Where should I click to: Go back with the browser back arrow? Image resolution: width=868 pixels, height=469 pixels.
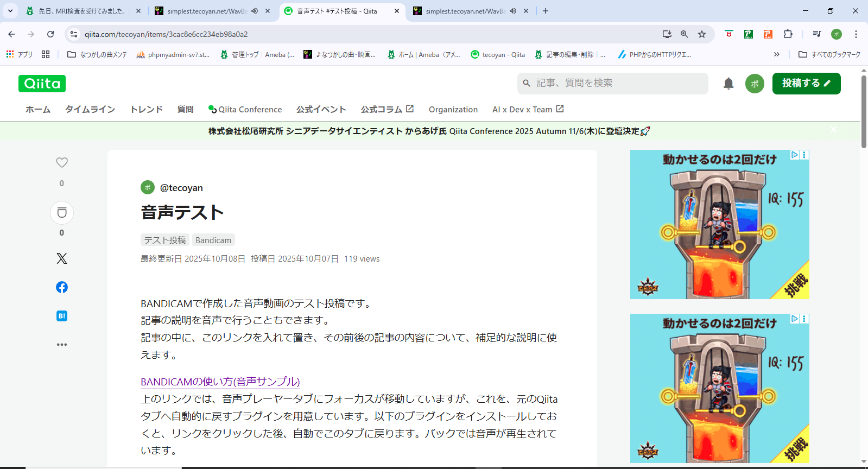pyautogui.click(x=11, y=34)
